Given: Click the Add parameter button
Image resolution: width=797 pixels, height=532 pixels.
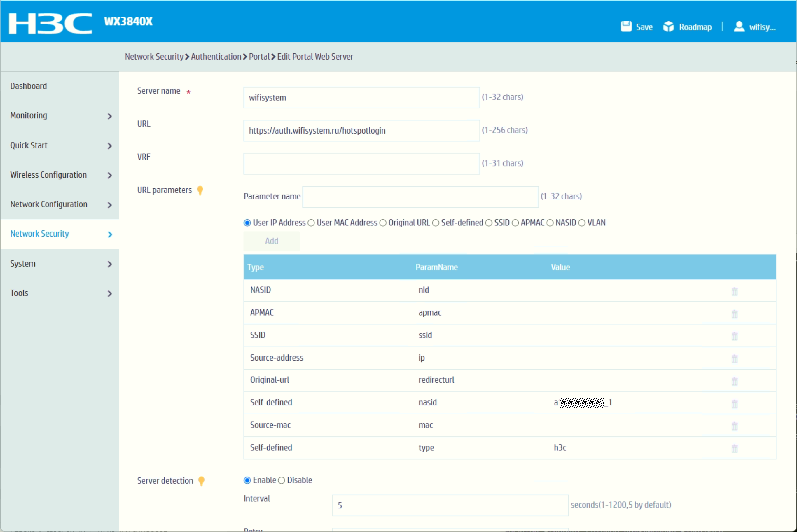Looking at the screenshot, I should (x=271, y=241).
